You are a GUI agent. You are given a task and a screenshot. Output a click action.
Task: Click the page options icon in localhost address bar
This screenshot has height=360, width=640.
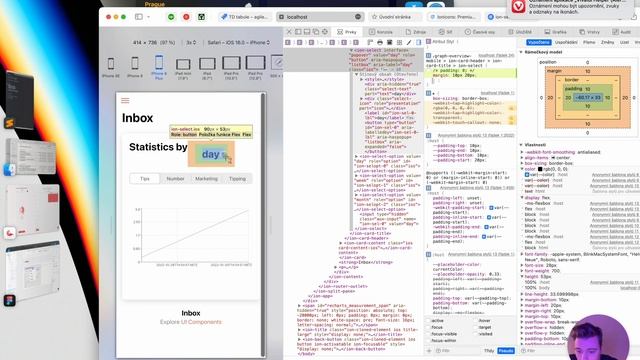coord(358,17)
